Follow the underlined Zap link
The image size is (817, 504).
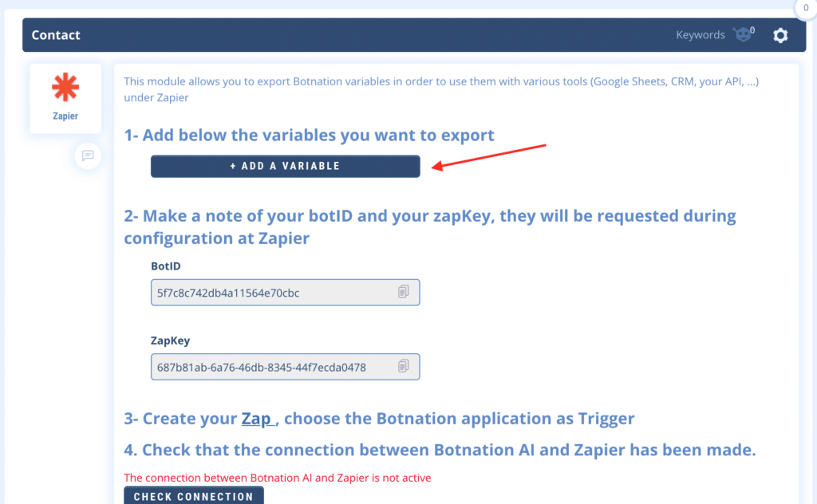click(x=259, y=419)
